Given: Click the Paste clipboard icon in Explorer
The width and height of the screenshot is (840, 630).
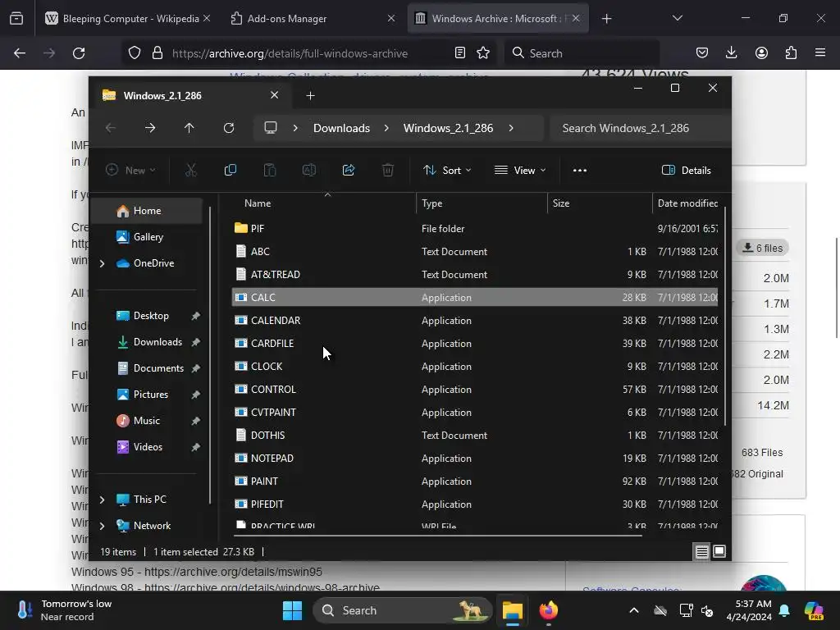Looking at the screenshot, I should pos(269,171).
